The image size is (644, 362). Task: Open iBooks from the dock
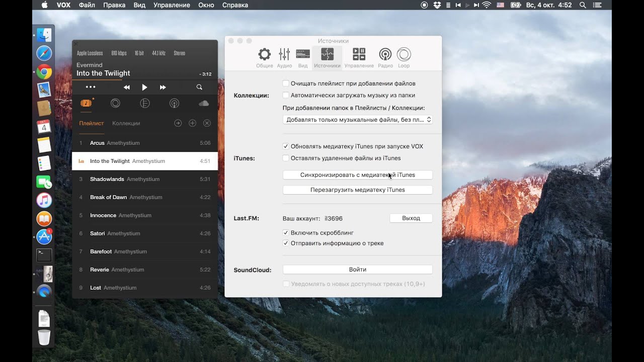(44, 219)
